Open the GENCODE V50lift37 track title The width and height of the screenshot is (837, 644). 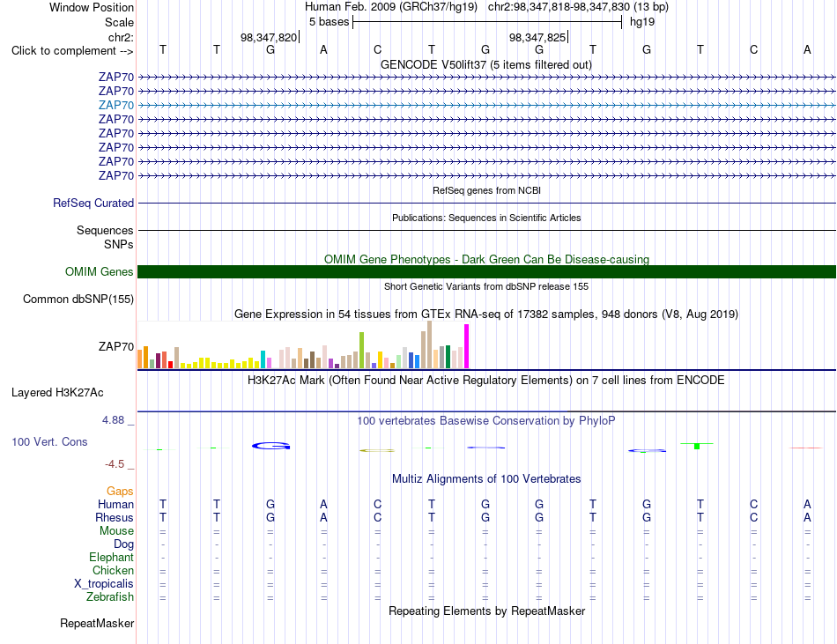tap(486, 65)
